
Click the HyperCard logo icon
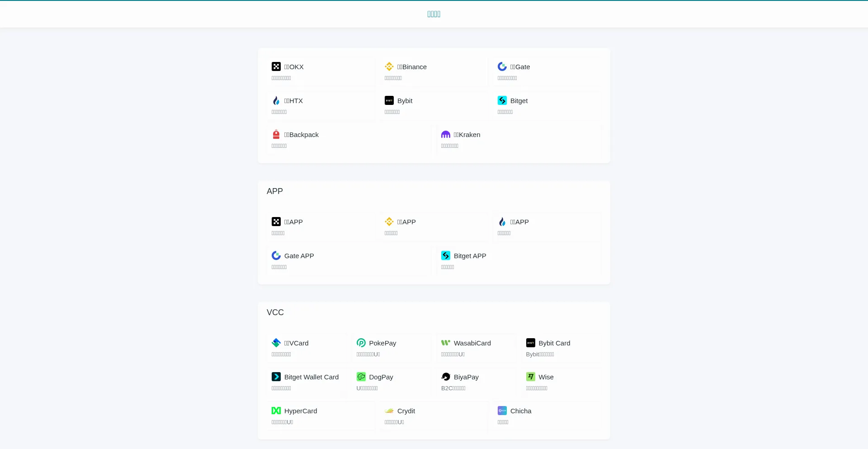point(276,411)
